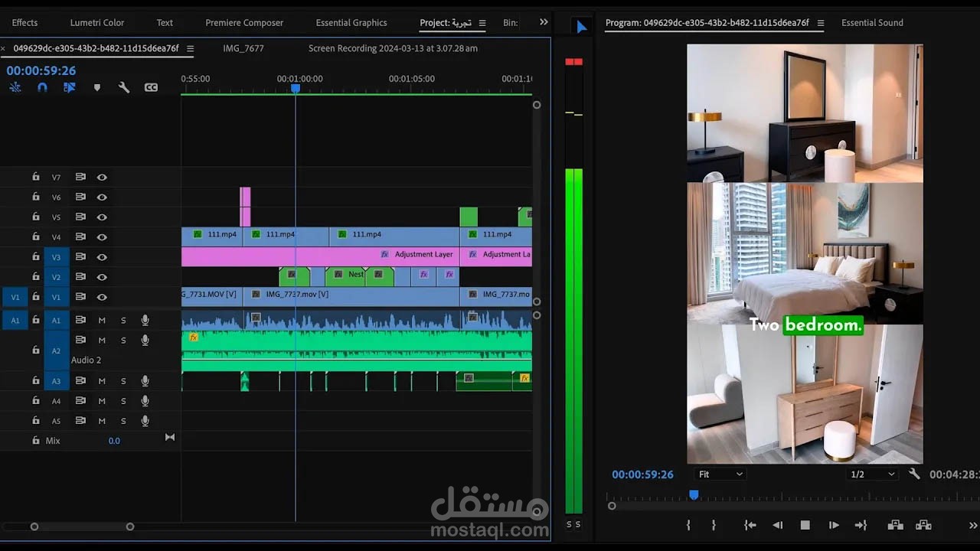Click the left Solo S button under audio meter

coord(569,524)
